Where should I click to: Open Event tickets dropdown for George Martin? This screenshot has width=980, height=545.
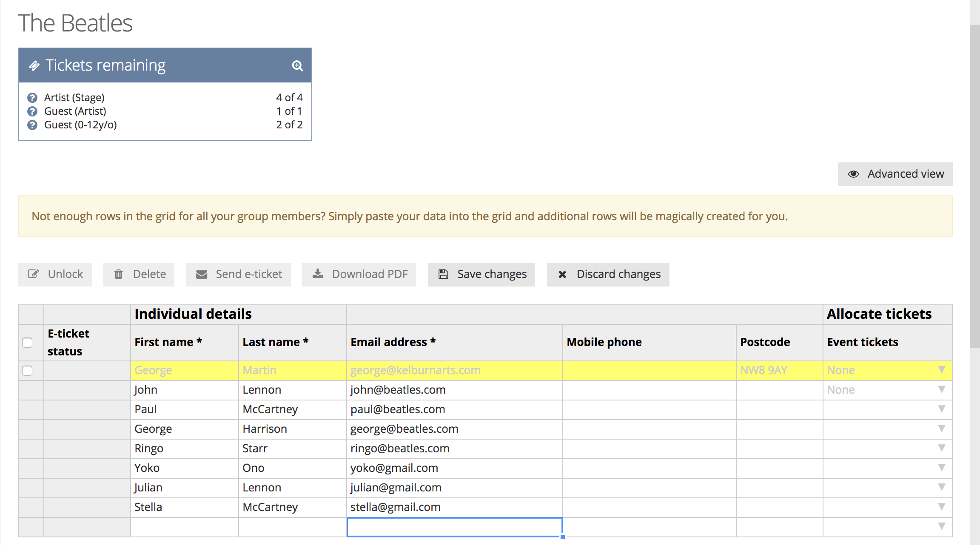coord(942,370)
